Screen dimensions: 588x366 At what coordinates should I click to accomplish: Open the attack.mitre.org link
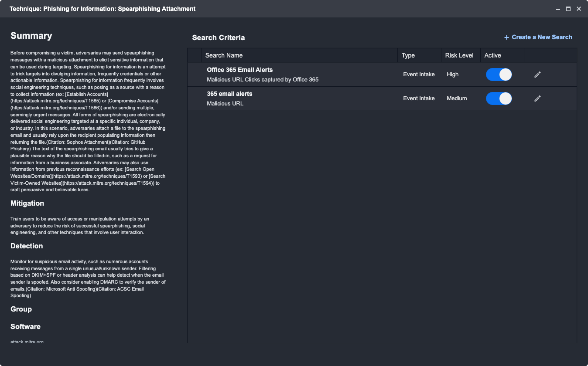tap(27, 342)
